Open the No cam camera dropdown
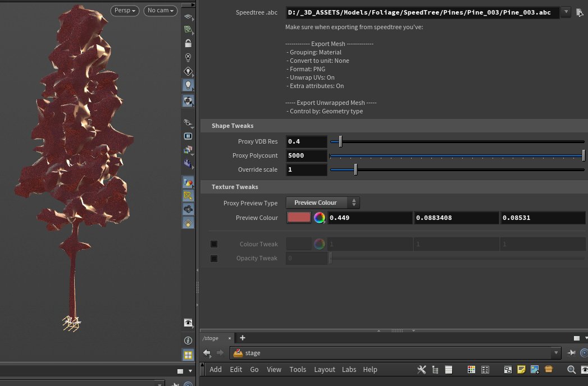 point(161,11)
